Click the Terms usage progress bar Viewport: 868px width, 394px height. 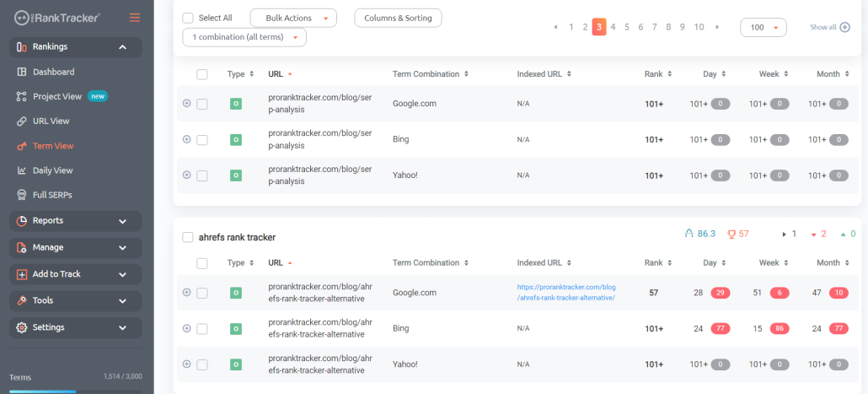pos(76,391)
